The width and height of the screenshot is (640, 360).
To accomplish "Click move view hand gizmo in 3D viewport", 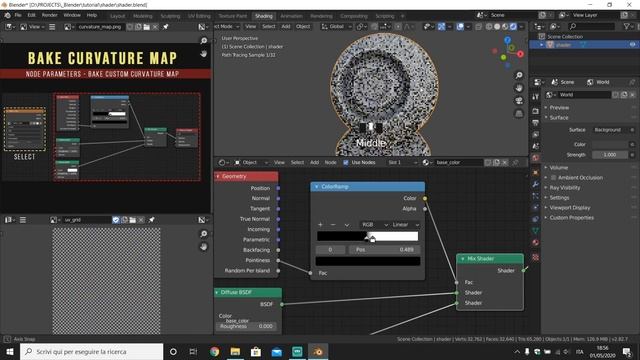I will 519,88.
